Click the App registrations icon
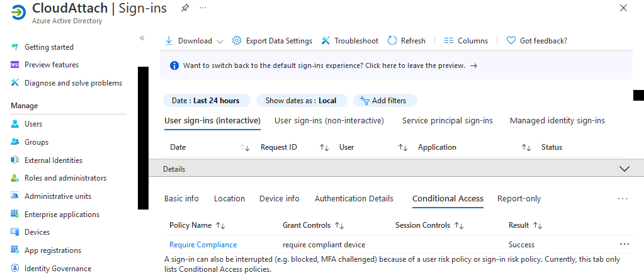 point(14,250)
